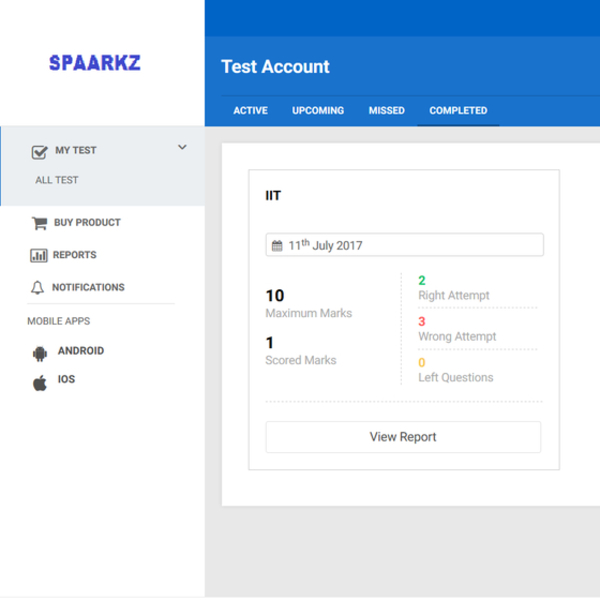Open the Missed tests tab

tap(387, 111)
